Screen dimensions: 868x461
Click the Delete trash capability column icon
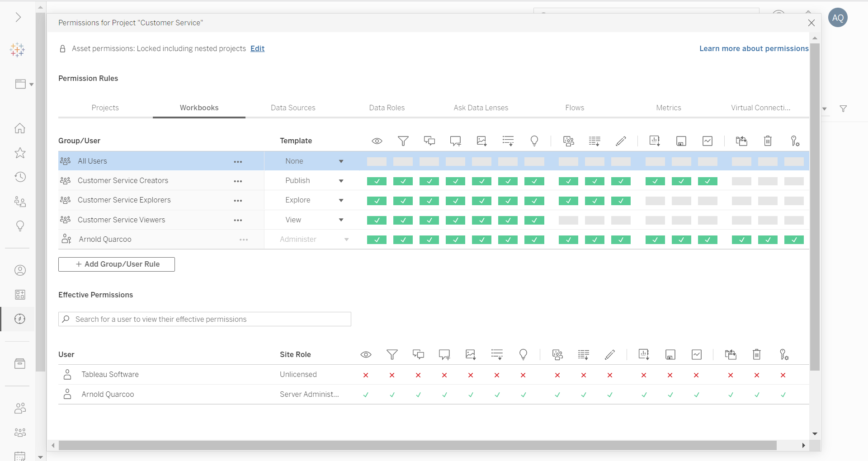[768, 141]
